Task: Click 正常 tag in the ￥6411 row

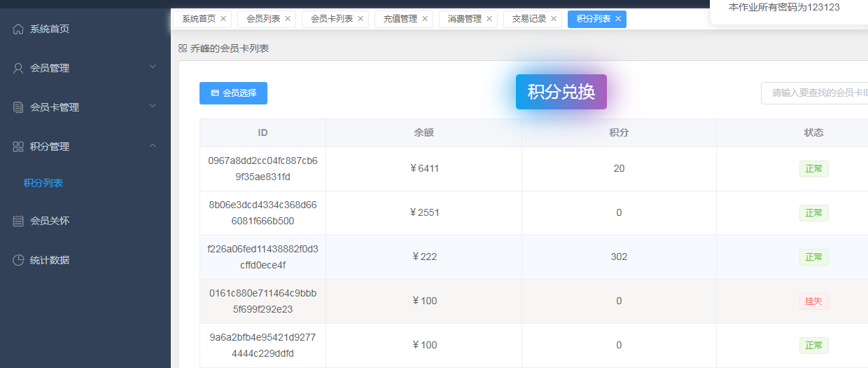Action: click(x=813, y=169)
